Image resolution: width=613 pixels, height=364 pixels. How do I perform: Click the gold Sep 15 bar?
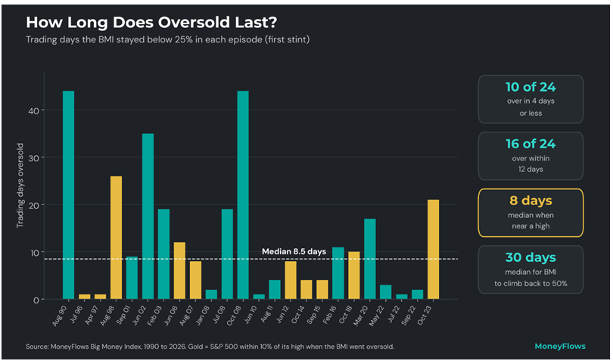tap(322, 290)
